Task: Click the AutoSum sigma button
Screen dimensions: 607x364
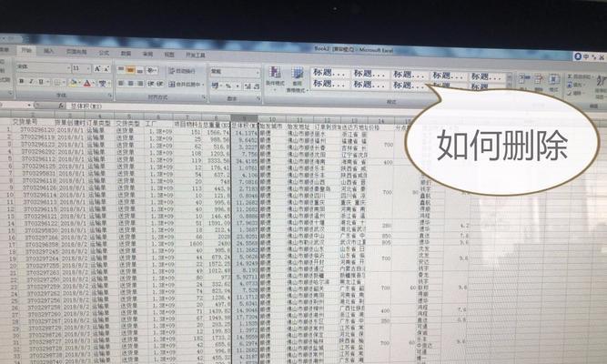Action: [570, 76]
